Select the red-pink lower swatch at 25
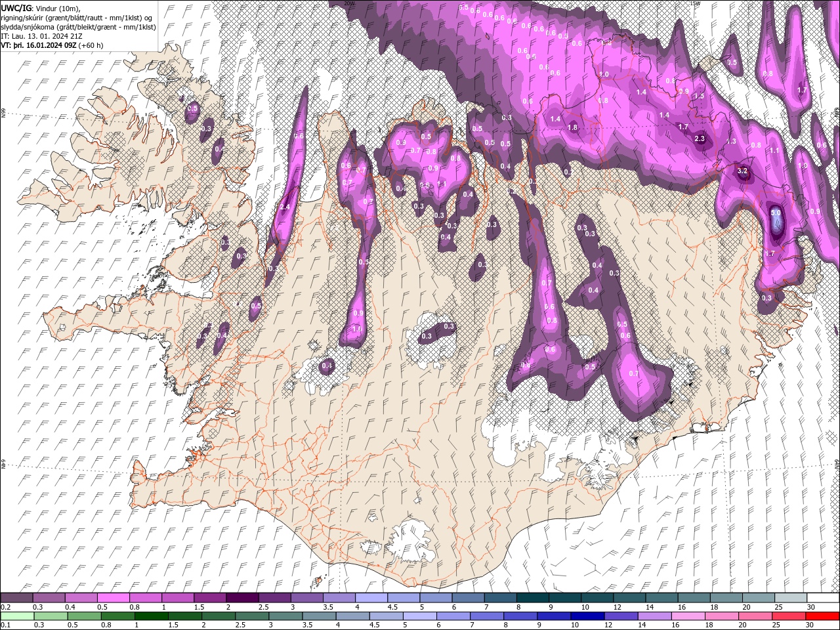 point(789,616)
